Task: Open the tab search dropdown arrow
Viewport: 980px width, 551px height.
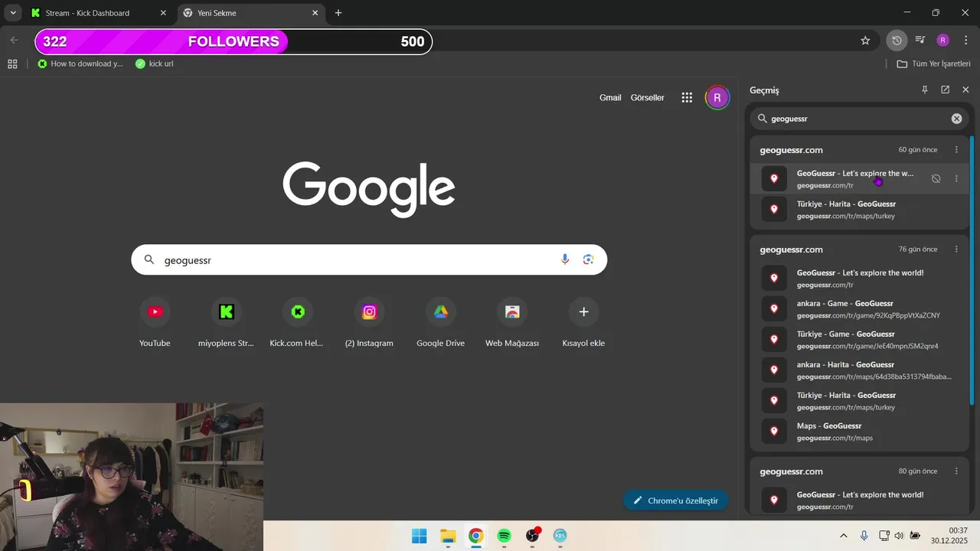Action: tap(13, 13)
